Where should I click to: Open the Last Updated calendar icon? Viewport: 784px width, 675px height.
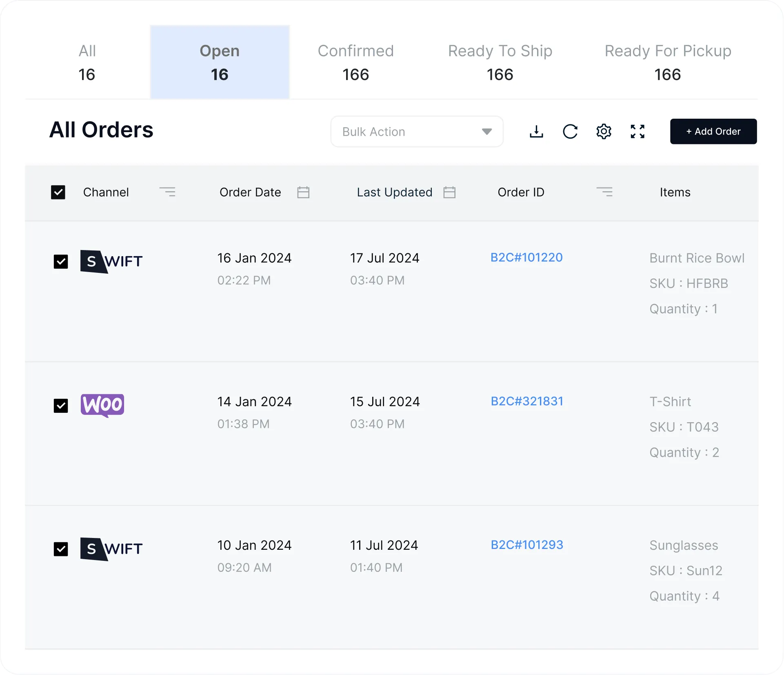coord(449,192)
